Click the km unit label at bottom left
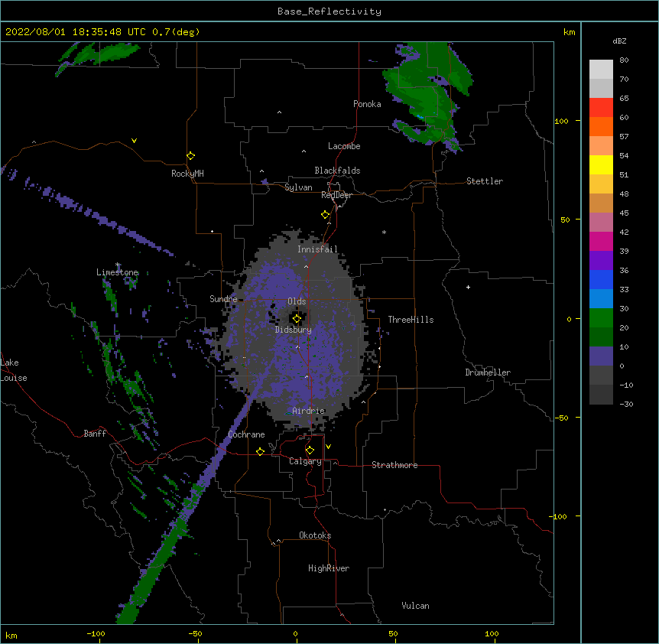The height and width of the screenshot is (644, 659). click(11, 636)
